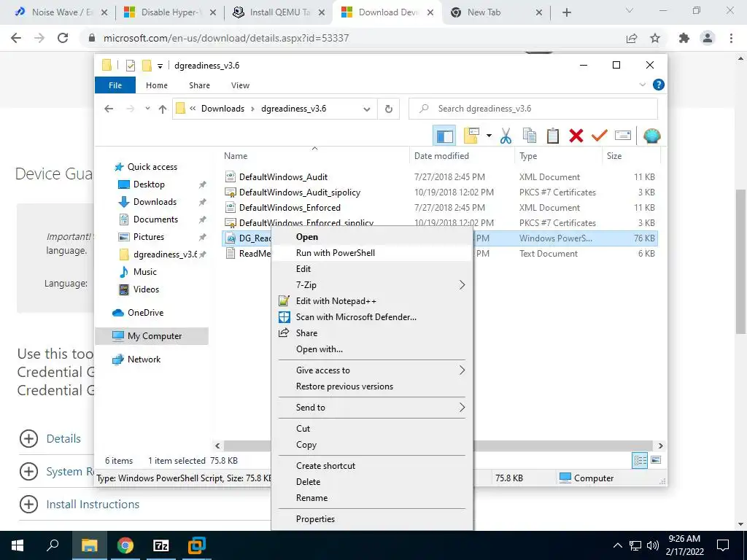
Task: Open Windows Start menu
Action: 18,545
